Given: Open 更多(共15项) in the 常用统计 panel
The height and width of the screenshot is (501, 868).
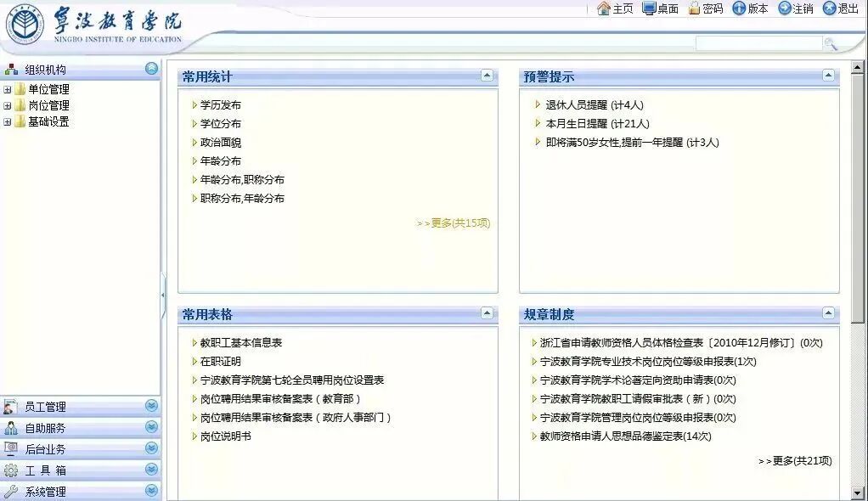Looking at the screenshot, I should click(452, 224).
